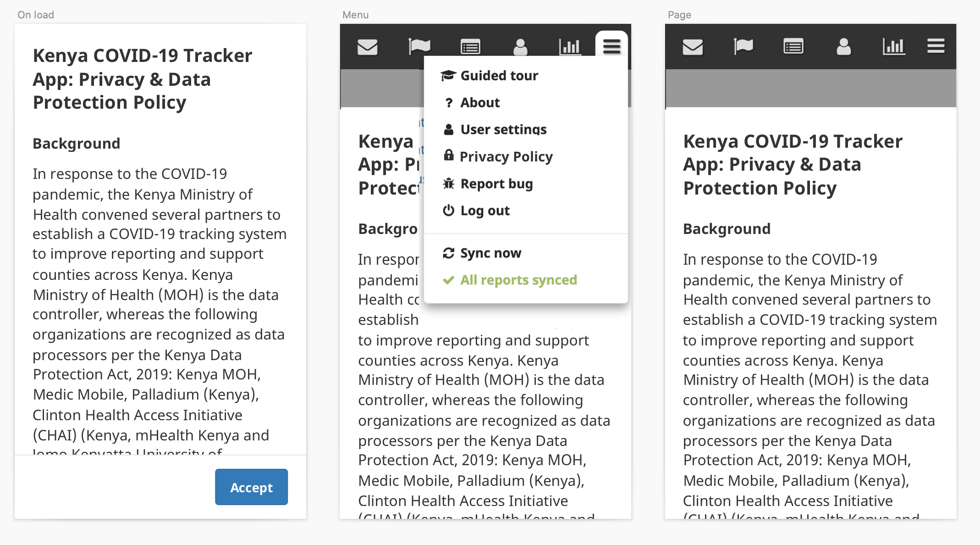Click 'Page' panel label
Image resolution: width=980 pixels, height=545 pixels.
(679, 15)
